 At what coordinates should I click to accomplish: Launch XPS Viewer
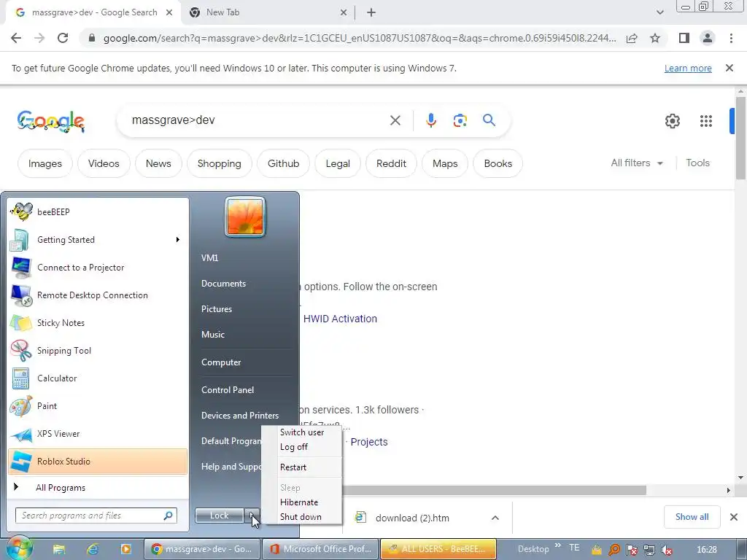(97, 434)
